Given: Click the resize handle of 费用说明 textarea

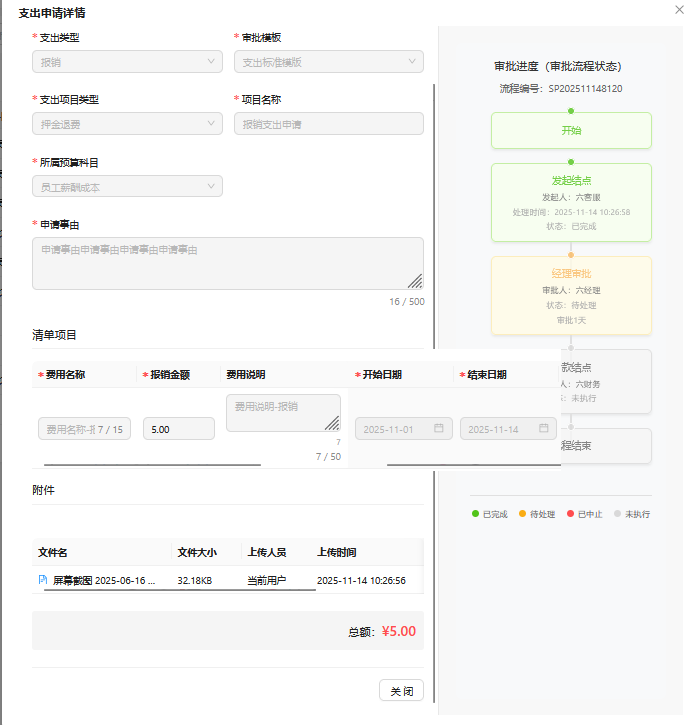Looking at the screenshot, I should pos(332,423).
